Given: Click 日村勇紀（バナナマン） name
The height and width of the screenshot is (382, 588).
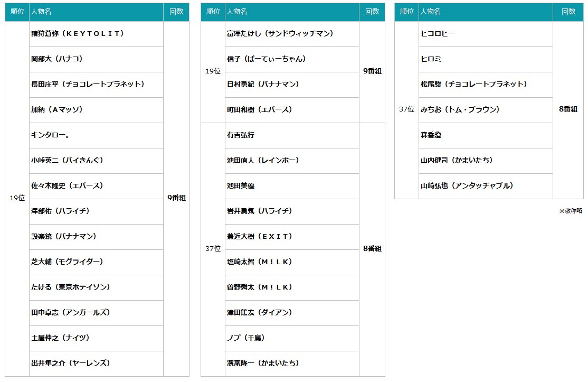Looking at the screenshot, I should (x=263, y=85).
